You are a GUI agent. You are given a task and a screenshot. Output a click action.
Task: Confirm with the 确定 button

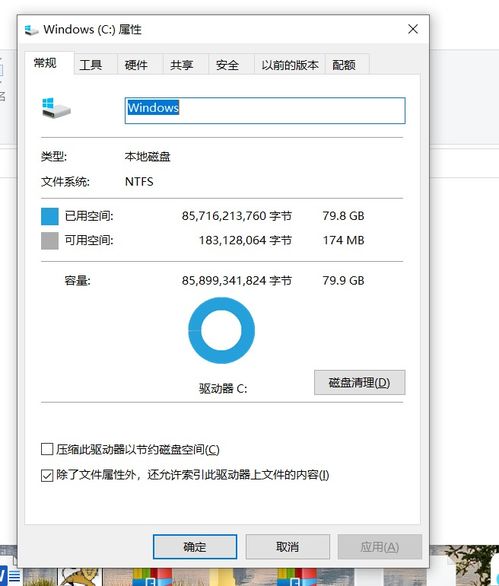tap(195, 547)
